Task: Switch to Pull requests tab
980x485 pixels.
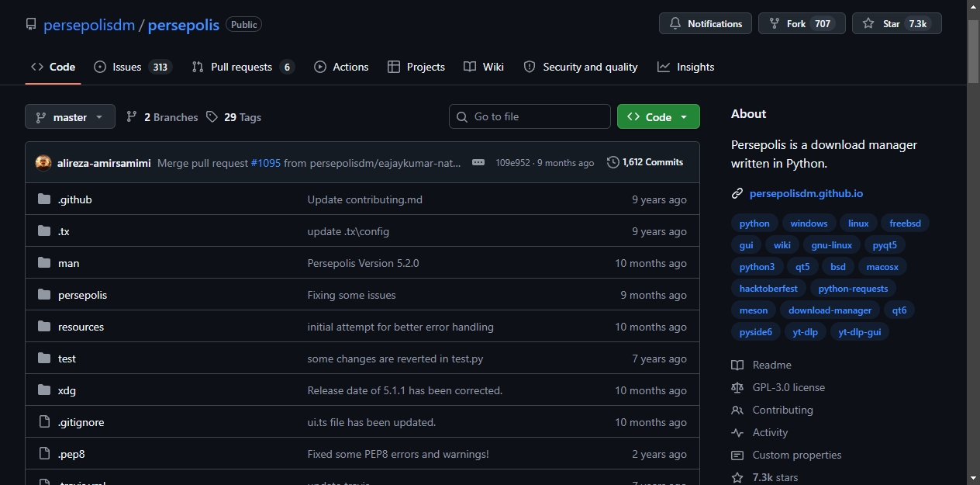Action: [243, 67]
